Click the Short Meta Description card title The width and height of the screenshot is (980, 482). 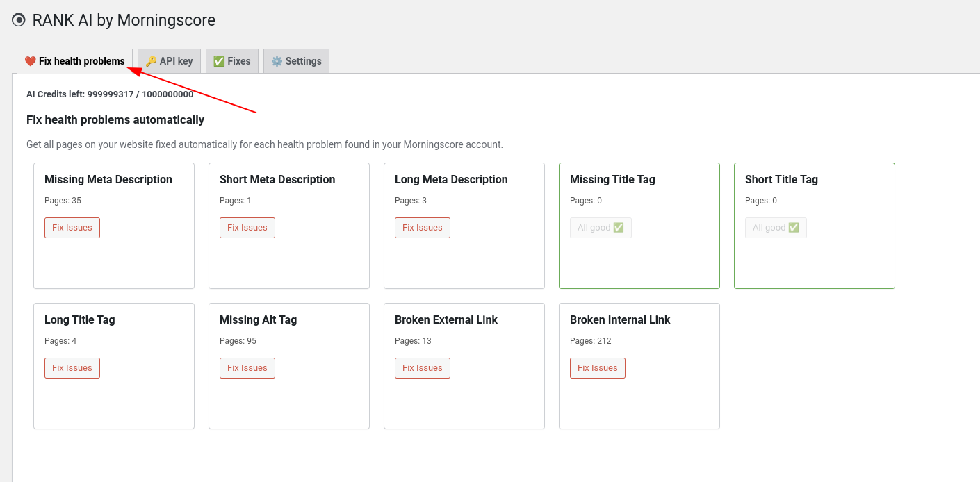pos(277,179)
